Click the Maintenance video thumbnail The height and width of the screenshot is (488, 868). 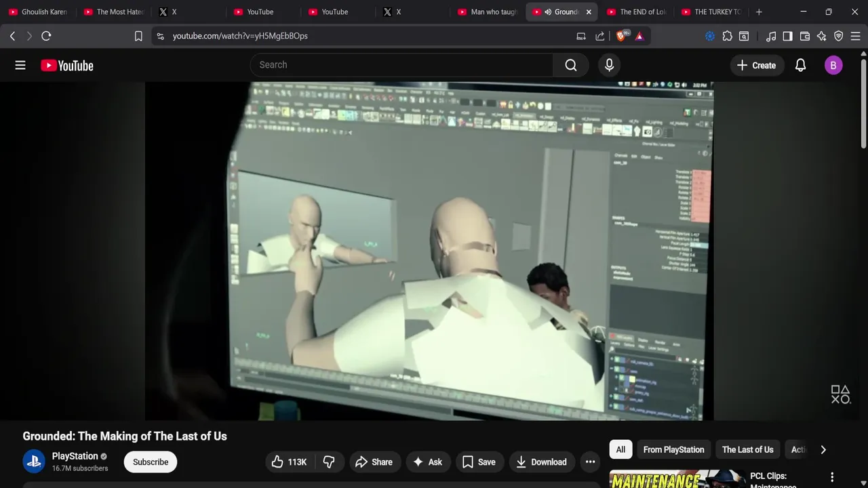677,479
